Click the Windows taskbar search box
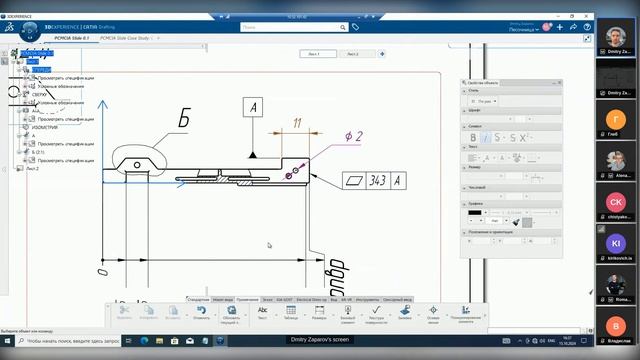The height and width of the screenshot is (360, 640). 69,341
